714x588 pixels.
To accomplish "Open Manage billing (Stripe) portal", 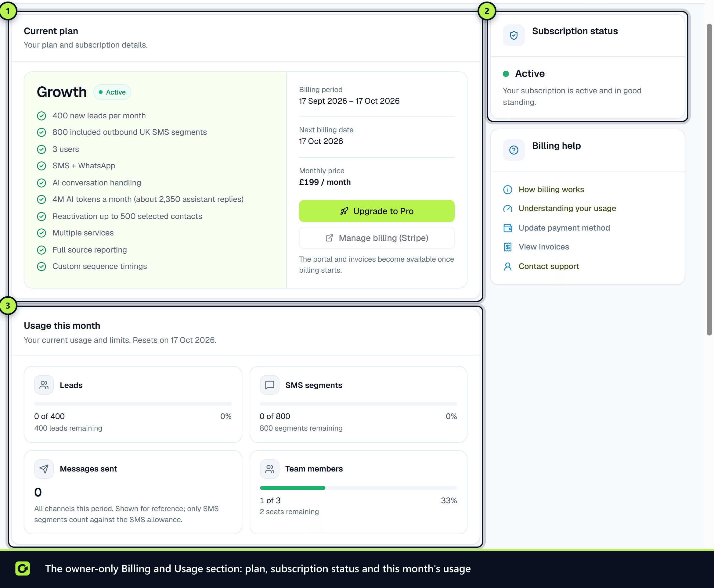I will tap(377, 238).
